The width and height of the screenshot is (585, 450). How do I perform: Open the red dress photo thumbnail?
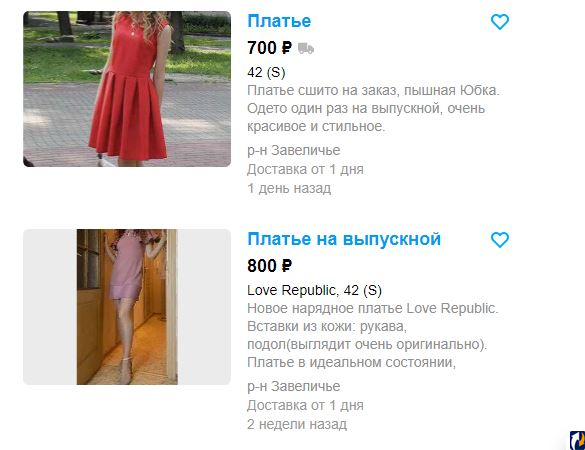pos(127,89)
